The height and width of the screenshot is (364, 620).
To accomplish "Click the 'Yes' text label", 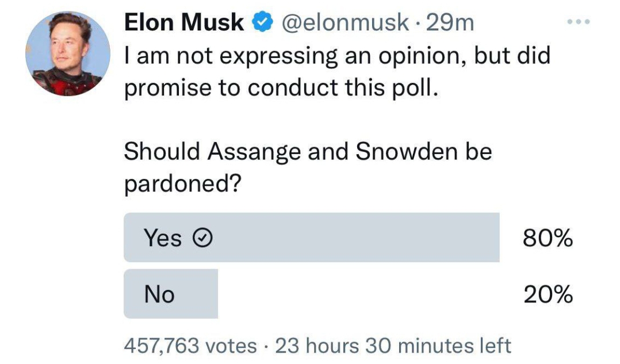I will pyautogui.click(x=163, y=238).
